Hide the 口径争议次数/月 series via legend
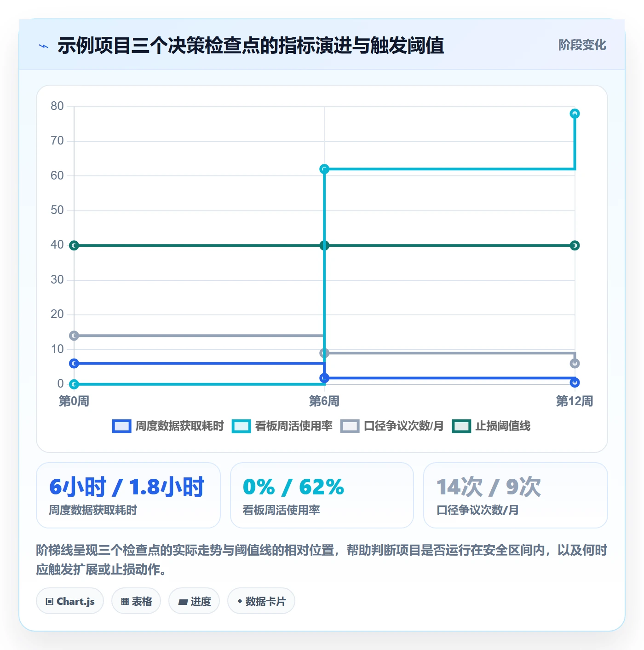 [x=392, y=426]
